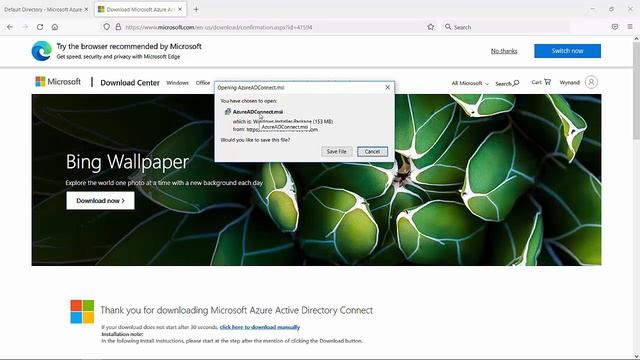Go to Download Center heading link
Viewport: 640px width, 360px height.
point(130,82)
